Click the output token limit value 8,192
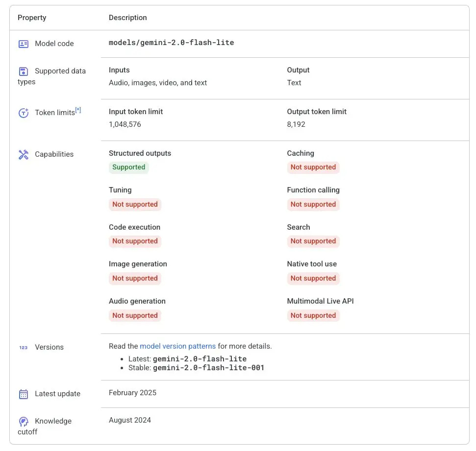 pos(296,124)
